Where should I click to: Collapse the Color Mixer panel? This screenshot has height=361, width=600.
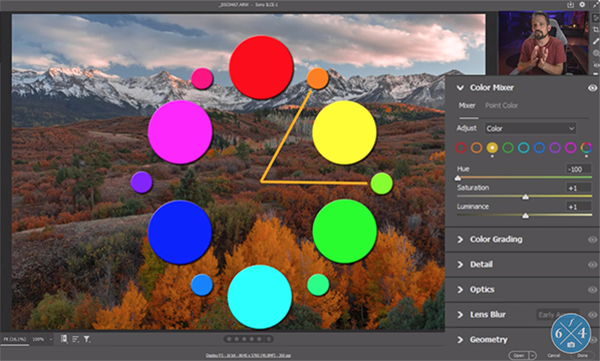(x=460, y=88)
